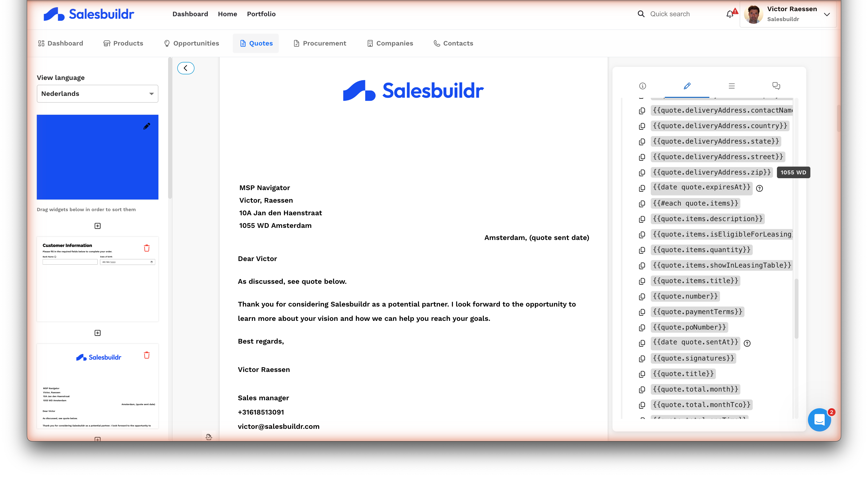868x477 pixels.
Task: Click the user avatar photo
Action: click(x=753, y=14)
